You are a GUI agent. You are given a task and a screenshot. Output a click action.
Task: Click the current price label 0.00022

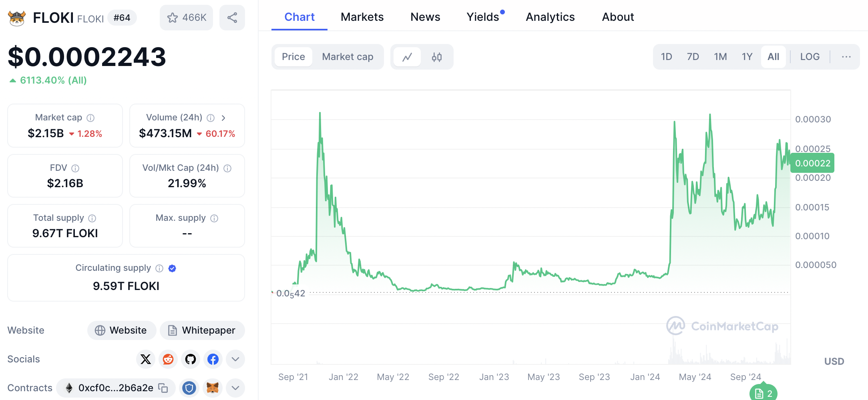(x=813, y=163)
